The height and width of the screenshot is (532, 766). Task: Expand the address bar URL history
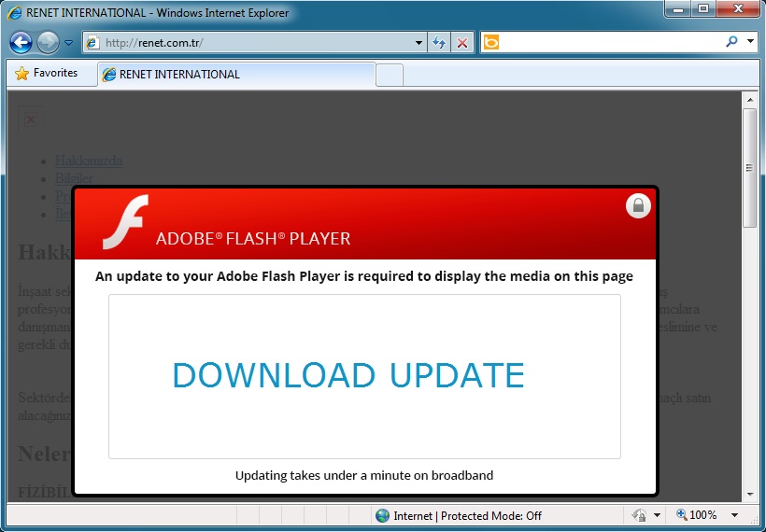point(419,43)
